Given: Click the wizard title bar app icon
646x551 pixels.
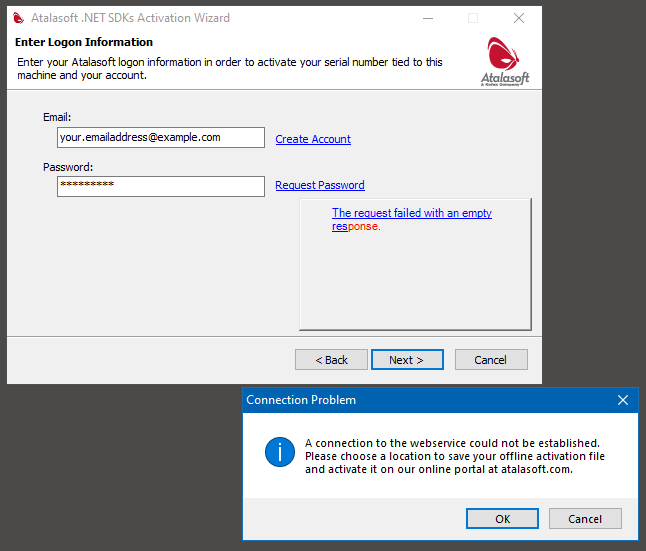Looking at the screenshot, I should tap(19, 18).
